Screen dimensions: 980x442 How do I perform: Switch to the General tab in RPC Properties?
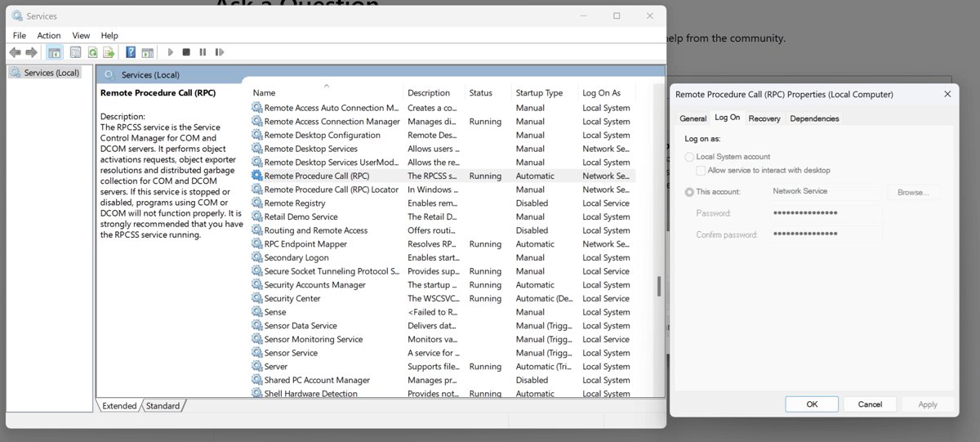tap(693, 118)
